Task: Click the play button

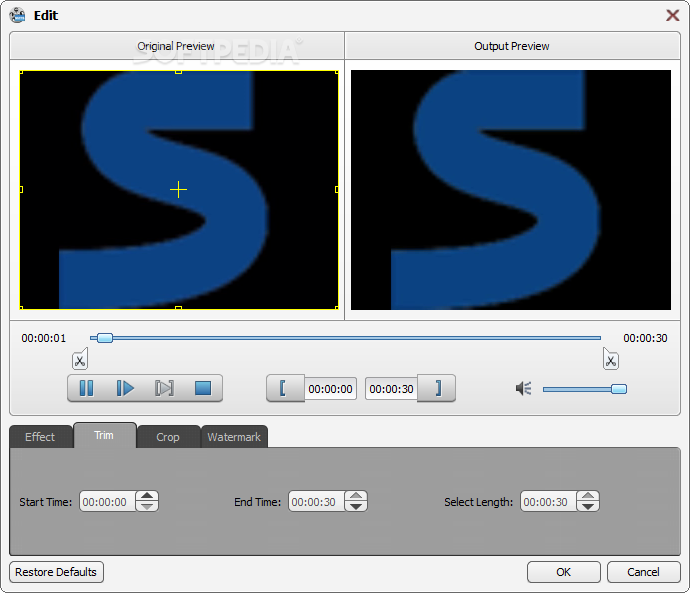Action: pos(125,388)
